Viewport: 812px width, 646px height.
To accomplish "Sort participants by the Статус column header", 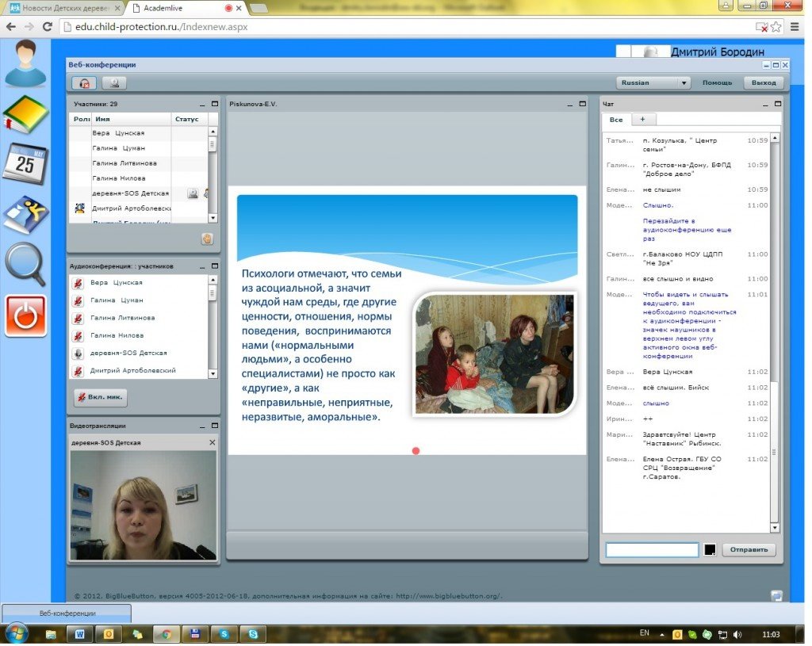I will click(x=190, y=119).
